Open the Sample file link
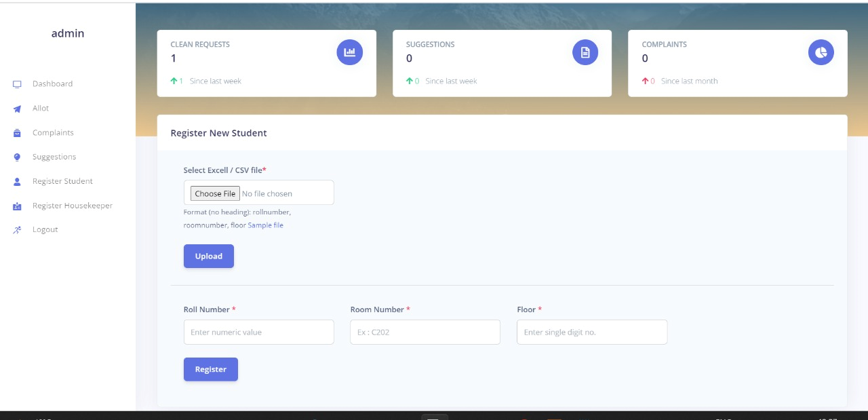The image size is (868, 420). point(266,225)
